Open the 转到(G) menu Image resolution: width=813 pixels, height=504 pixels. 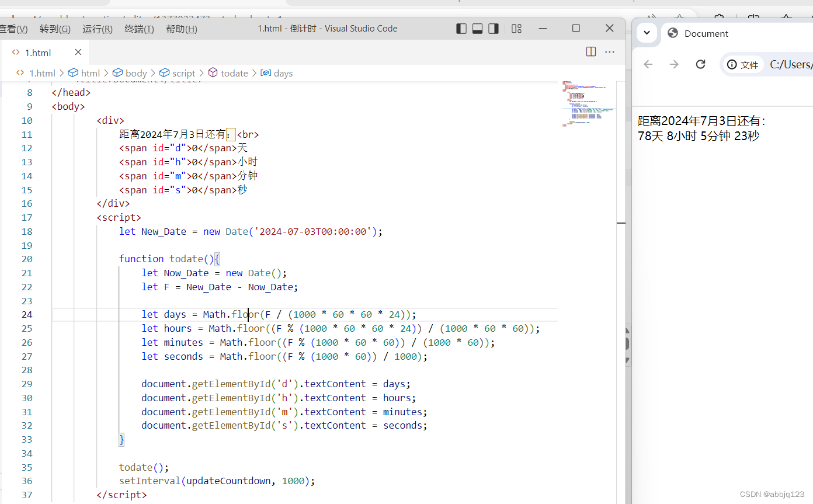click(x=55, y=29)
